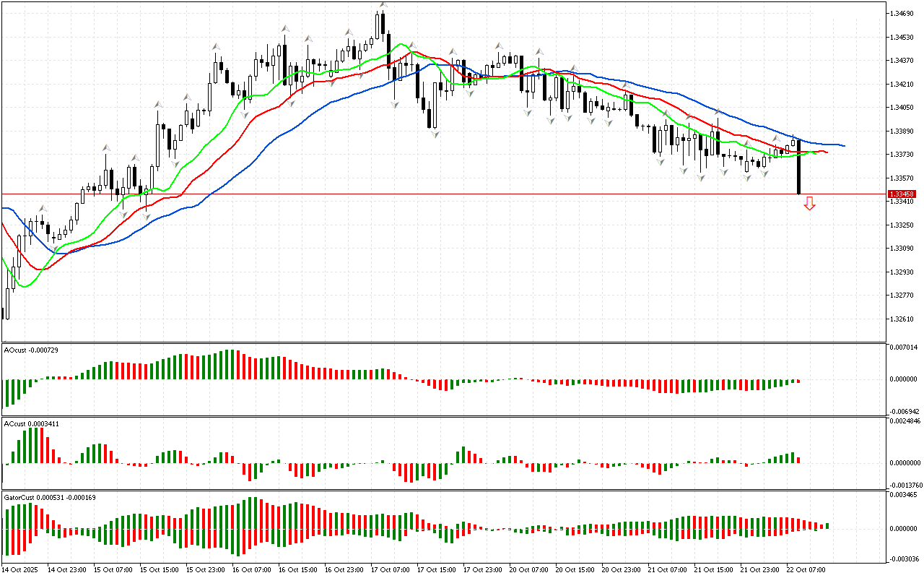Click the down fractal below the 17 Oct 15:00 low
This screenshot has height=578, width=924.
pyautogui.click(x=435, y=134)
